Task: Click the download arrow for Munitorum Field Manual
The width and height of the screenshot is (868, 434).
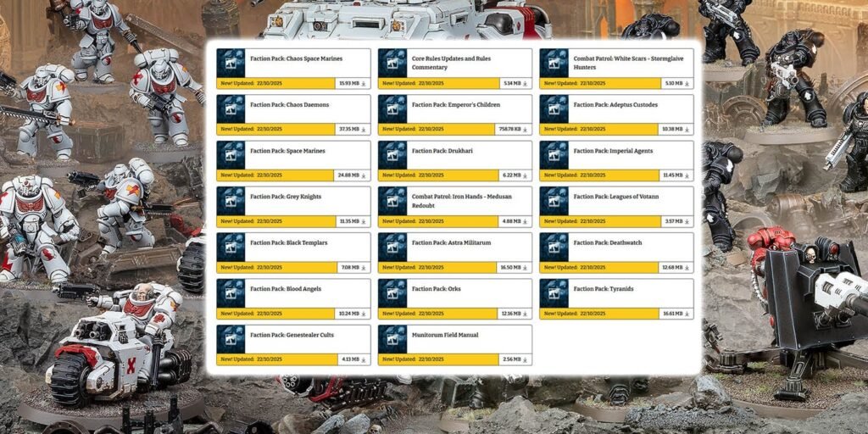Action: [x=526, y=359]
